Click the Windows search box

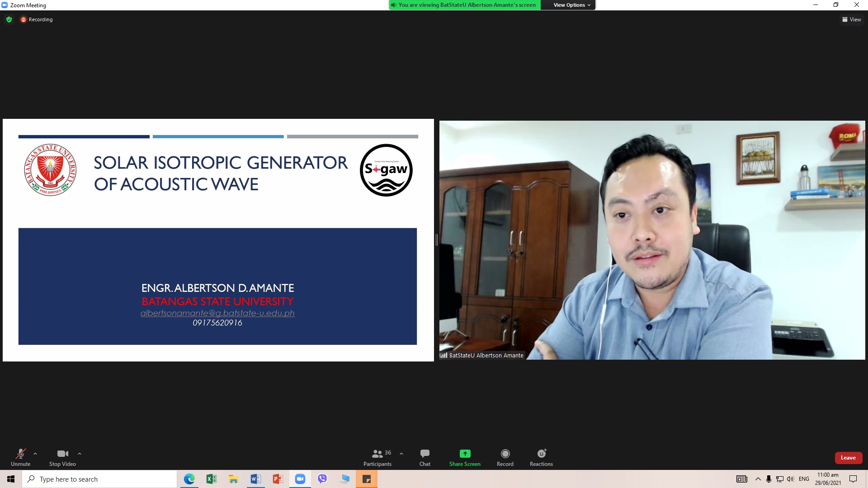point(99,479)
